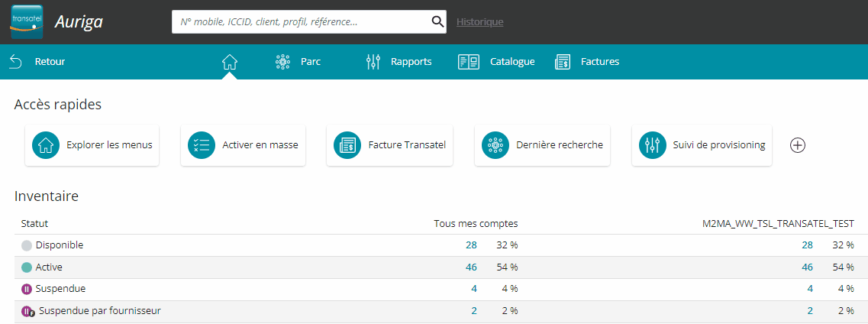
Task: Click Active count 46 under Tous mes comptes
Action: pyautogui.click(x=471, y=267)
